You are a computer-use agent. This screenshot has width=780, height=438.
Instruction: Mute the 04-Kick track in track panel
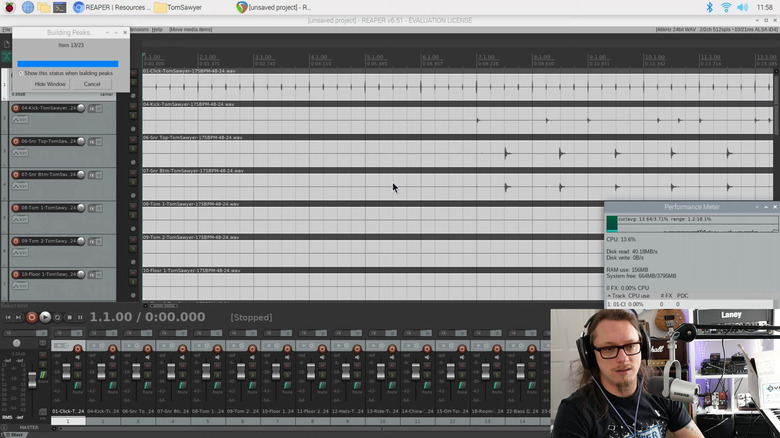[x=133, y=107]
